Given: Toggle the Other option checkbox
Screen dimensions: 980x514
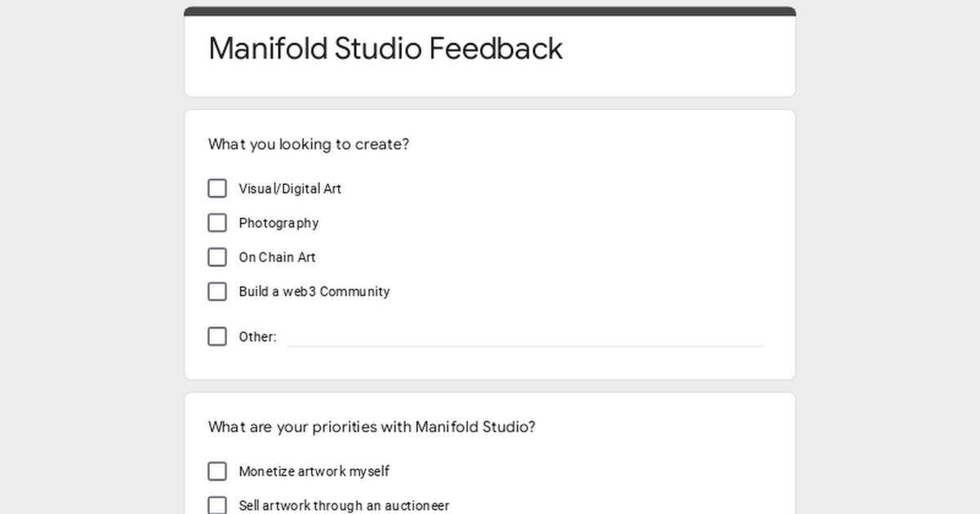Looking at the screenshot, I should point(217,336).
